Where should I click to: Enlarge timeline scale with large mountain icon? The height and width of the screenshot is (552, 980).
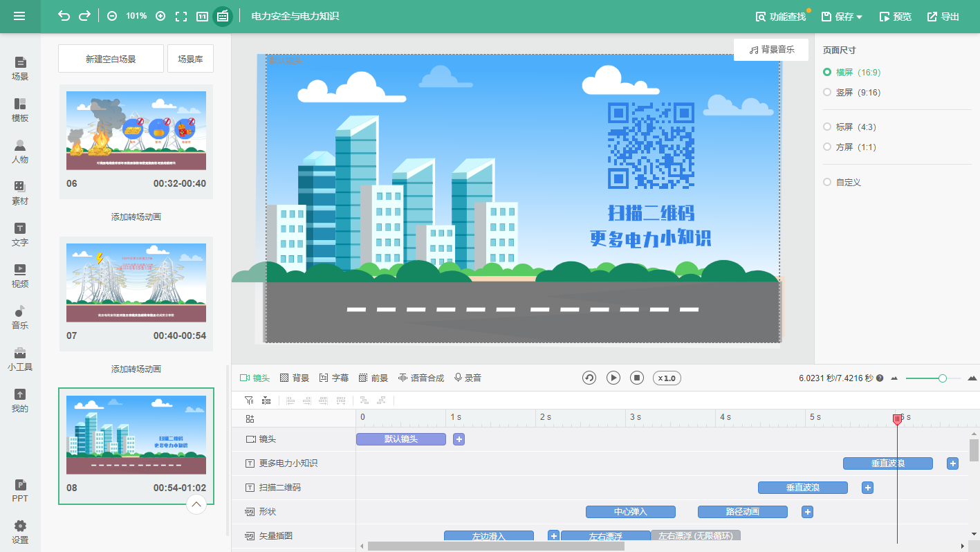coord(972,378)
